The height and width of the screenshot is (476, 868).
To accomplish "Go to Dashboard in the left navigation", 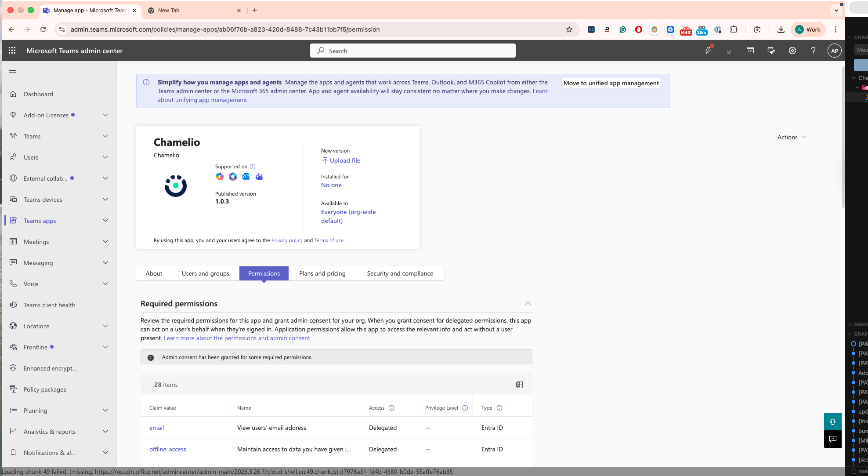I will pyautogui.click(x=38, y=94).
